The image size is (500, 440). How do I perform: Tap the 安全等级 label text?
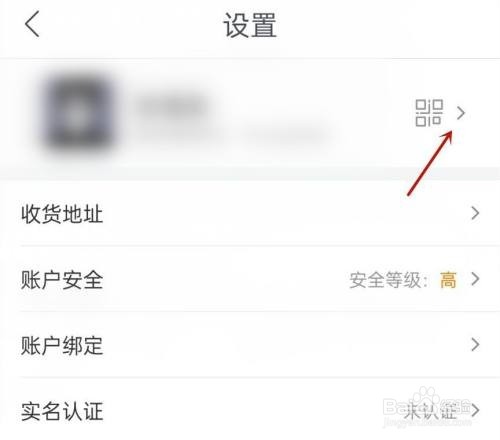pos(388,280)
